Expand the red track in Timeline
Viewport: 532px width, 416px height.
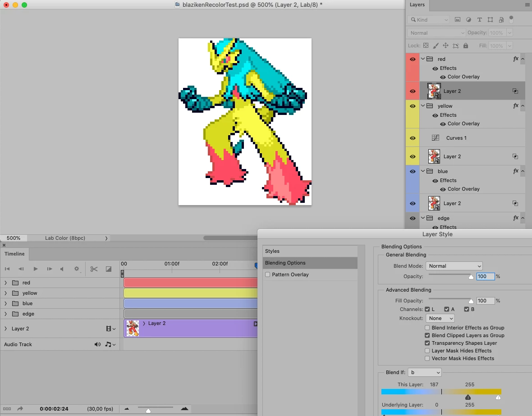[x=5, y=283]
